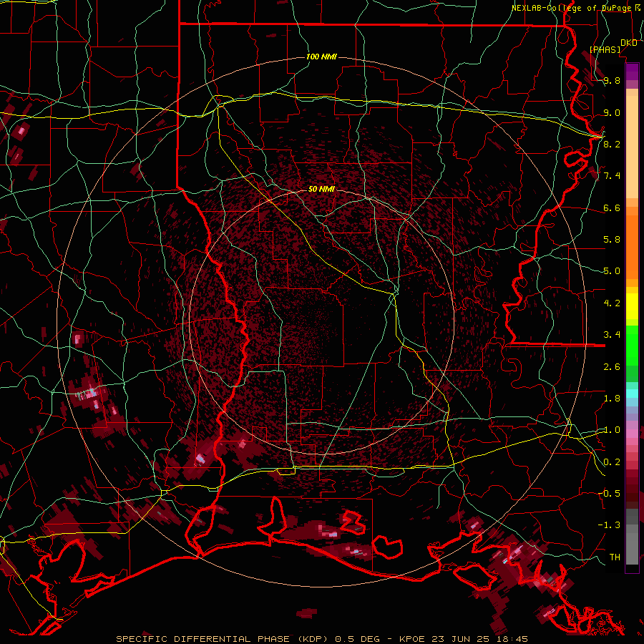Click the 18:45 timestamp
Viewport: 644px width, 644px height.
(x=512, y=639)
